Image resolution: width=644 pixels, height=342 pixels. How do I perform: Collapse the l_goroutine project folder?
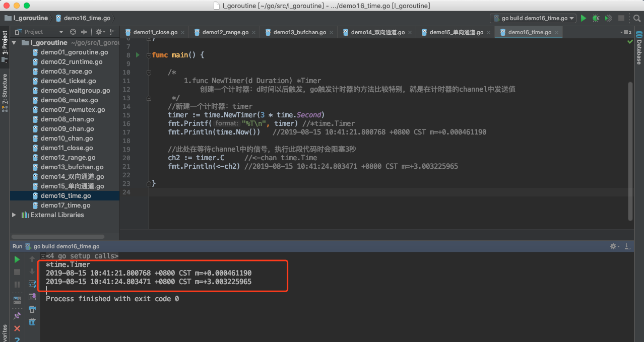click(14, 43)
